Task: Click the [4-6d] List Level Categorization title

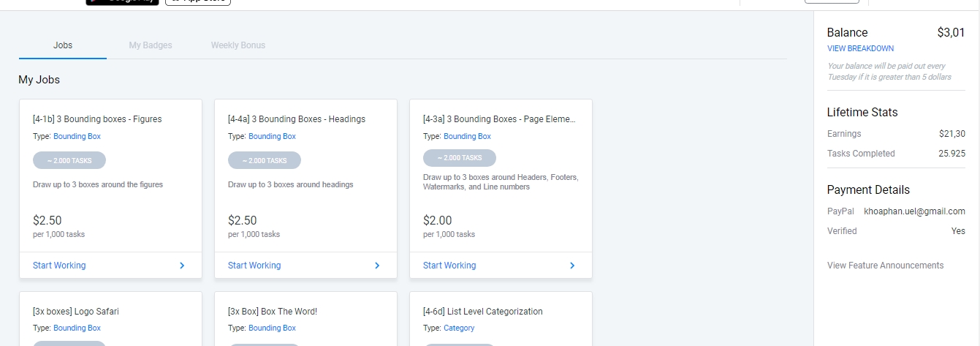Action: pos(483,312)
